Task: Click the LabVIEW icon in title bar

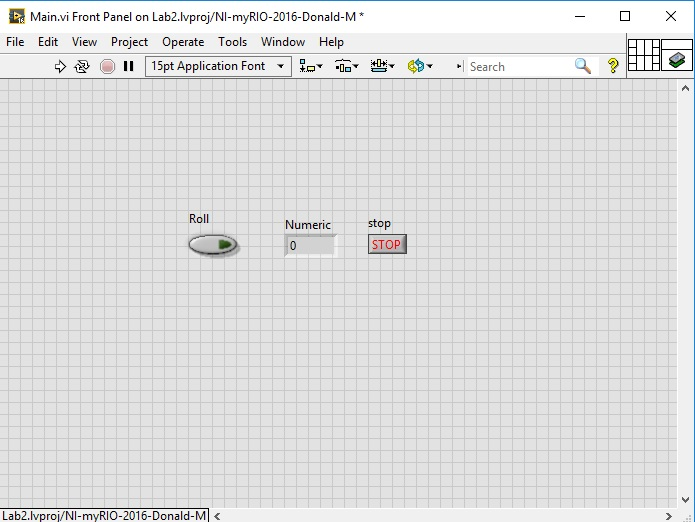Action: (17, 17)
